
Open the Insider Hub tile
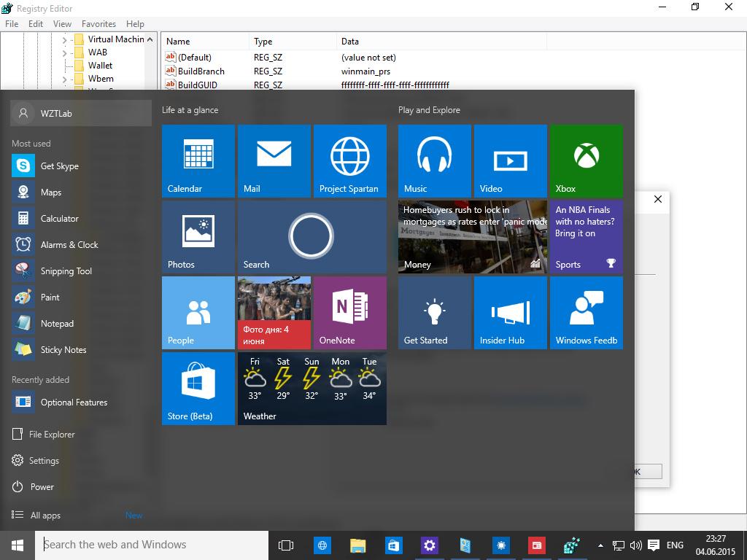tap(510, 313)
